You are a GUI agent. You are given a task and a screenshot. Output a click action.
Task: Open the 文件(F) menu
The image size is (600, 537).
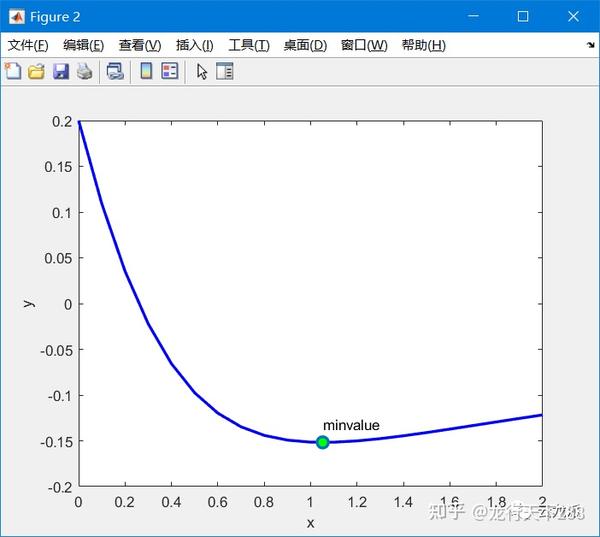click(28, 45)
